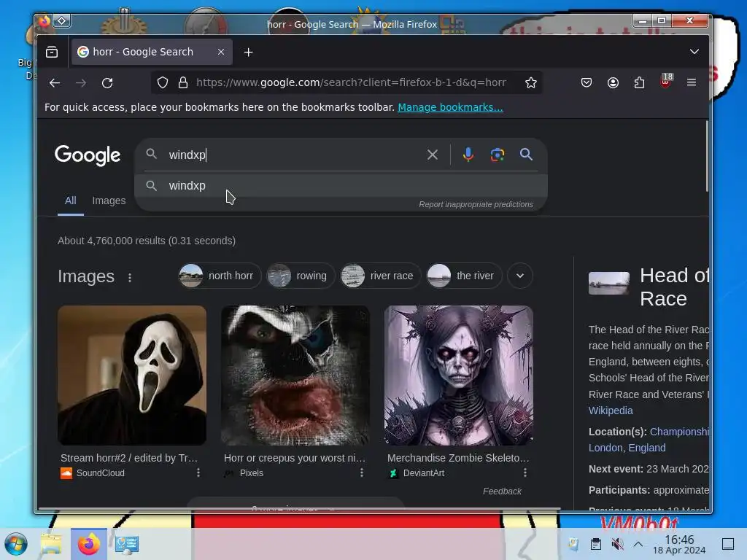This screenshot has width=747, height=560.
Task: Open Stream horr#2 SoundCloud result title
Action: (128, 458)
